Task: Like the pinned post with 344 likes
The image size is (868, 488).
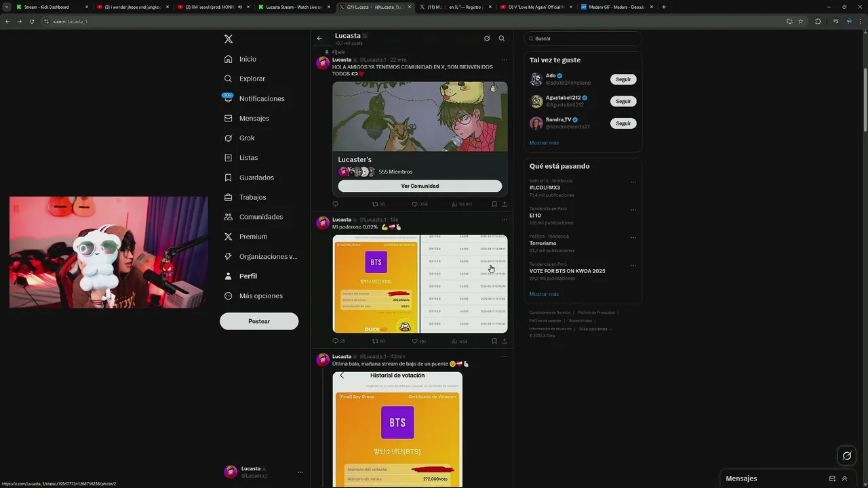Action: (x=420, y=204)
